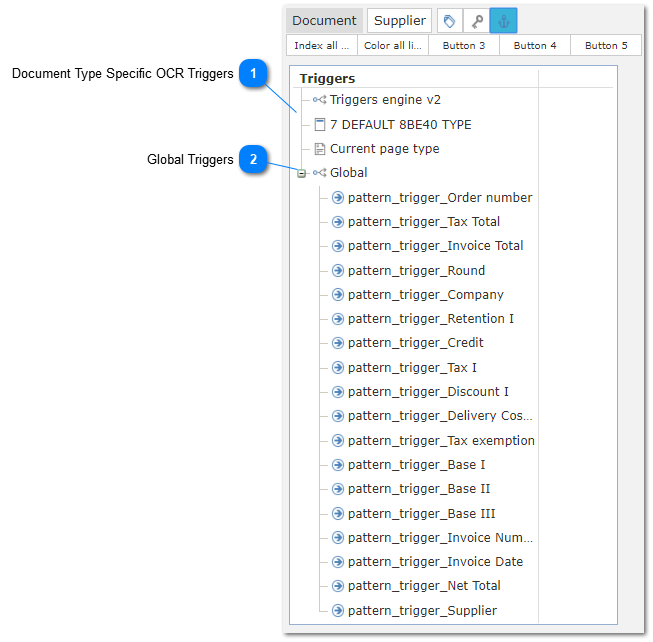Select pattern_trigger_Tax exemption item
The image size is (653, 642).
tap(440, 440)
